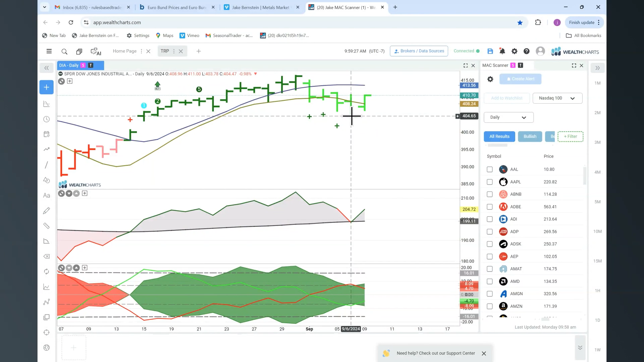Collapse the left sidebar with double chevron
The image size is (644, 362).
point(47,68)
